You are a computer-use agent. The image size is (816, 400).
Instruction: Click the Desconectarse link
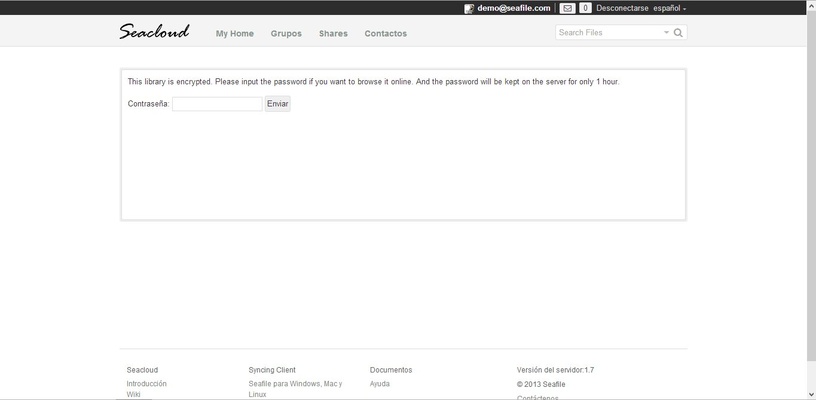622,8
